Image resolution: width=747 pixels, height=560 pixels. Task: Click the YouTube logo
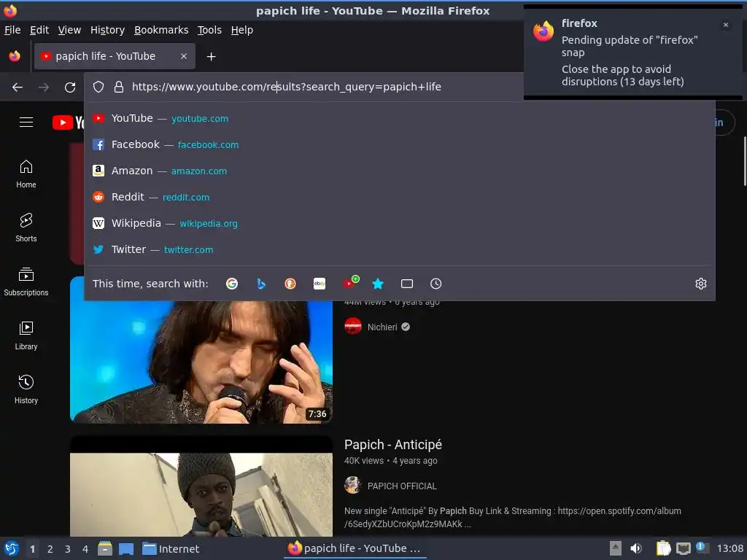(68, 122)
